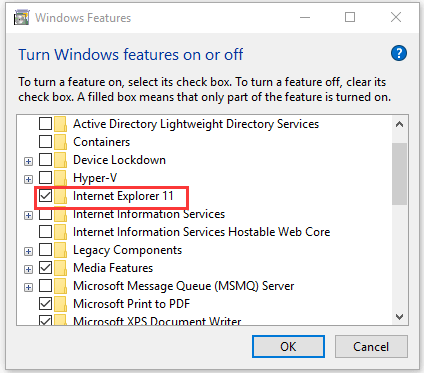
Task: Select the Microsoft Print to PDF label
Action: pos(131,304)
